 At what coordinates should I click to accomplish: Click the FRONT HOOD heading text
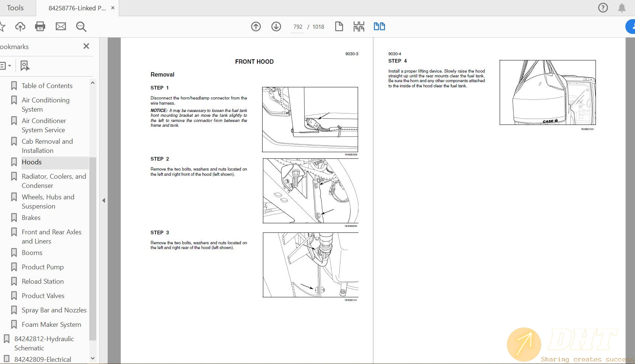(x=254, y=62)
